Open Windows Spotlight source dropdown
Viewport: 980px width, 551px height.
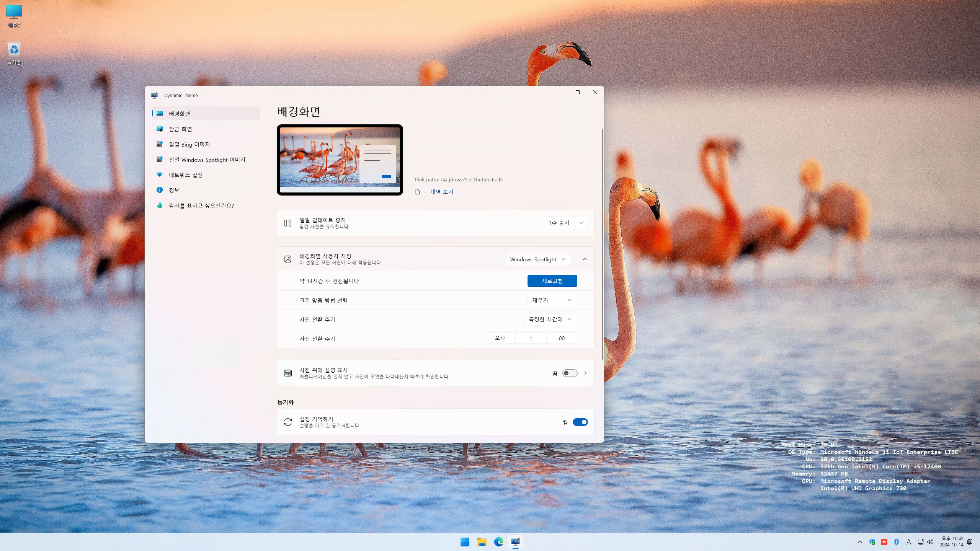538,259
